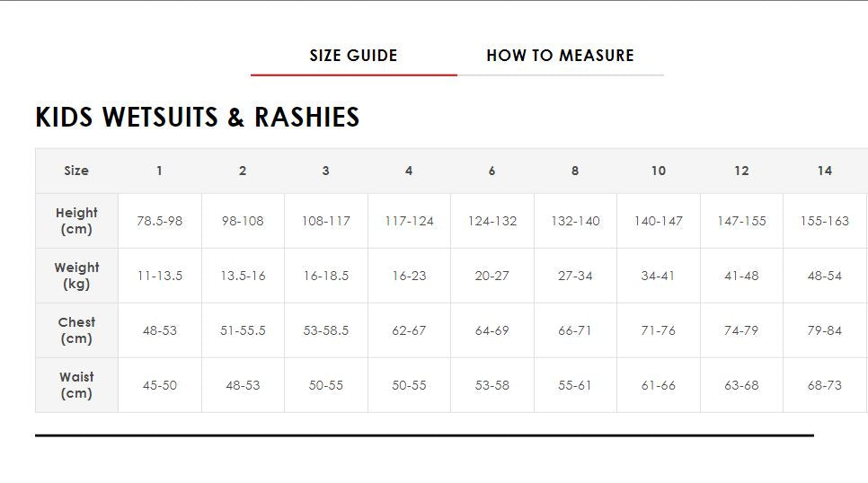Select the Waist (cm) row label
The image size is (868, 483).
76,385
